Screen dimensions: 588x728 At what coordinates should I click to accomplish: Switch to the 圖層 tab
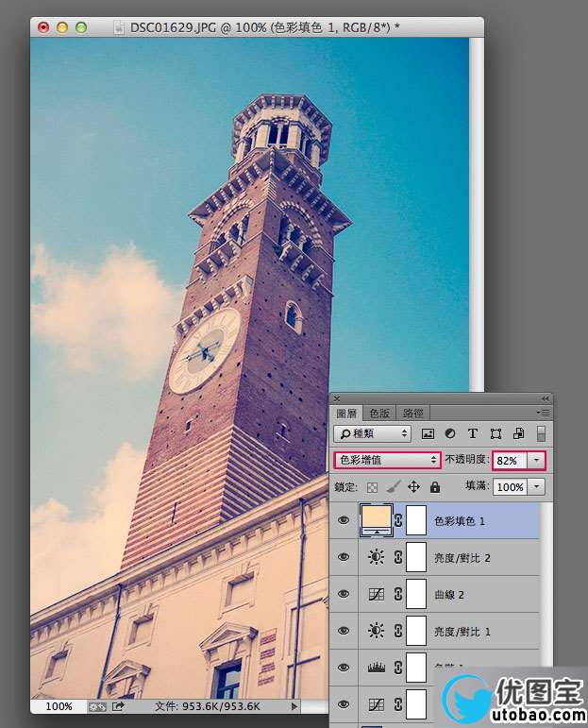click(x=346, y=413)
